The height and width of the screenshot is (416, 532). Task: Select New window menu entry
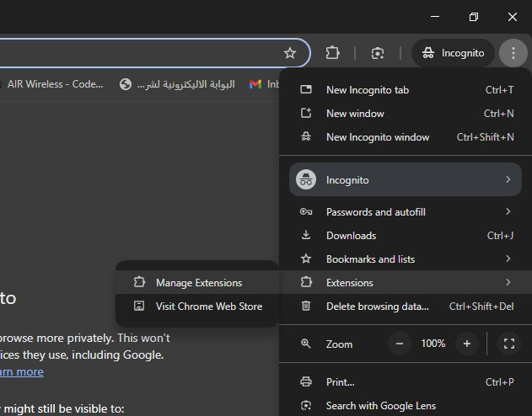click(x=355, y=114)
